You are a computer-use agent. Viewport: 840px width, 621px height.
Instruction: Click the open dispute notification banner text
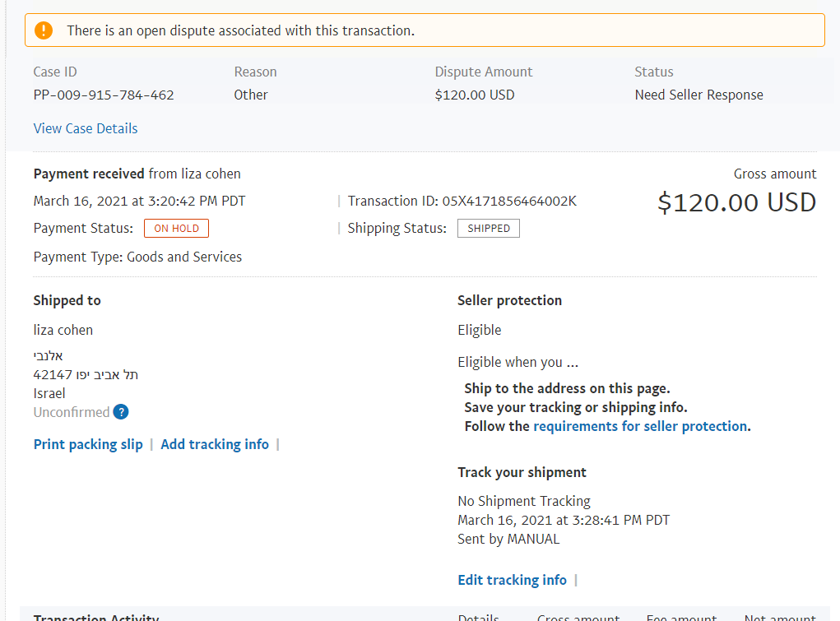coord(240,30)
